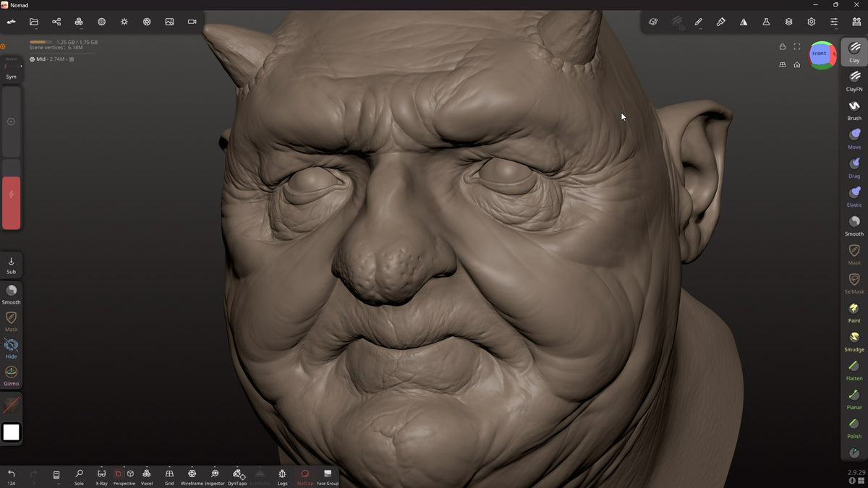Screen dimensions: 868x488
Task: Click the home view icon
Action: pos(796,64)
